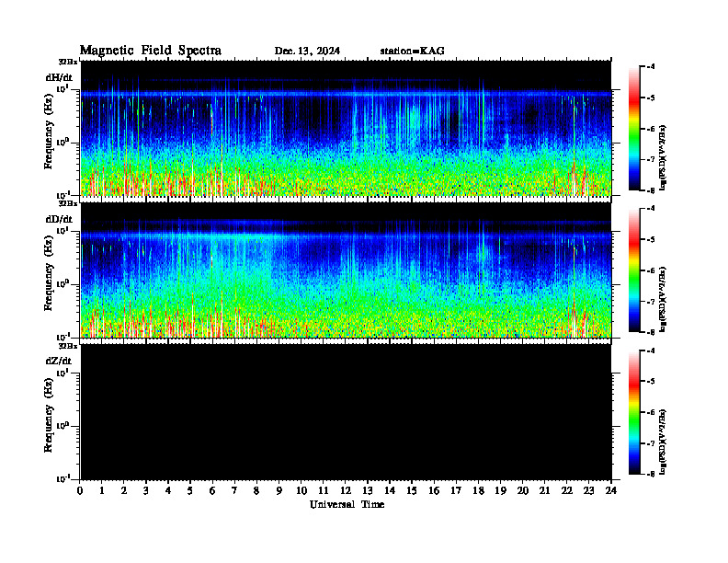
Task: Click hour 21 tick label on time axis
Action: click(544, 490)
